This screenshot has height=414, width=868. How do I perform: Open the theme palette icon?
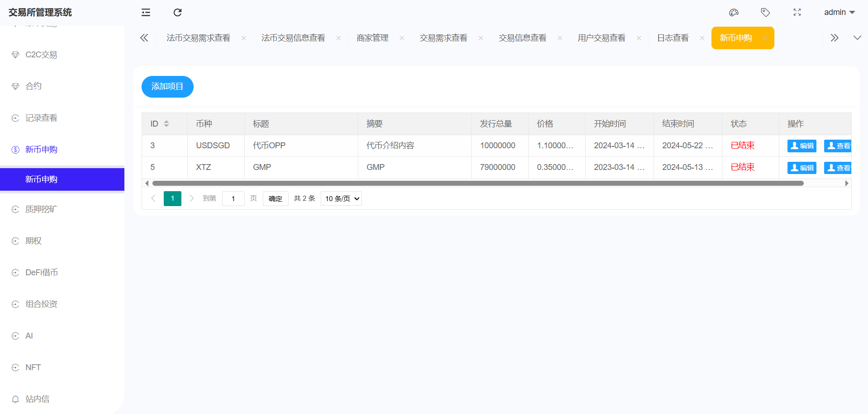[734, 12]
